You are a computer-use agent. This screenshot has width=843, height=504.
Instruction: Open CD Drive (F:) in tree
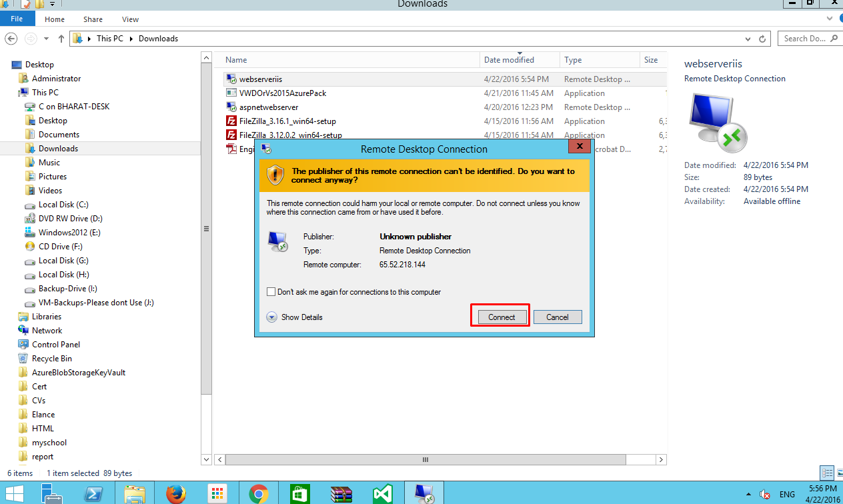pos(60,247)
